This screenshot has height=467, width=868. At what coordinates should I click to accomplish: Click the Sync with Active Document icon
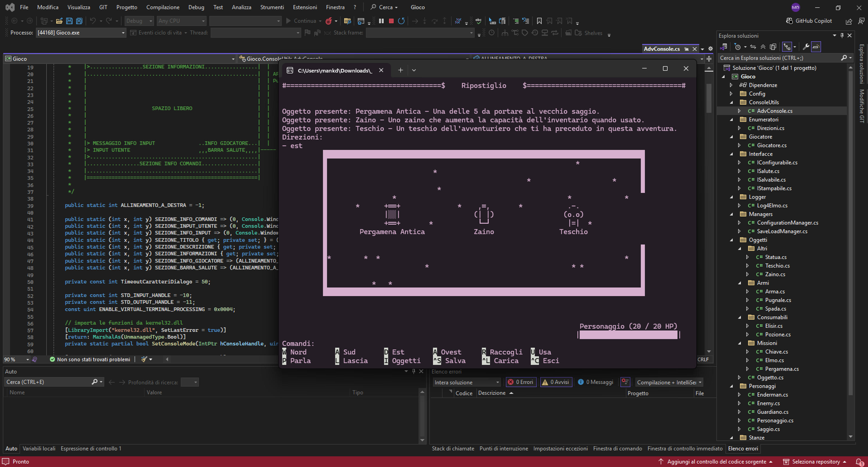click(753, 47)
